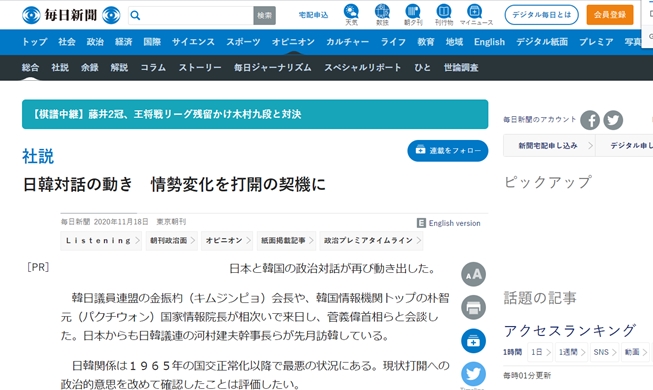Open the 政治 section
The width and height of the screenshot is (653, 390).
point(95,42)
